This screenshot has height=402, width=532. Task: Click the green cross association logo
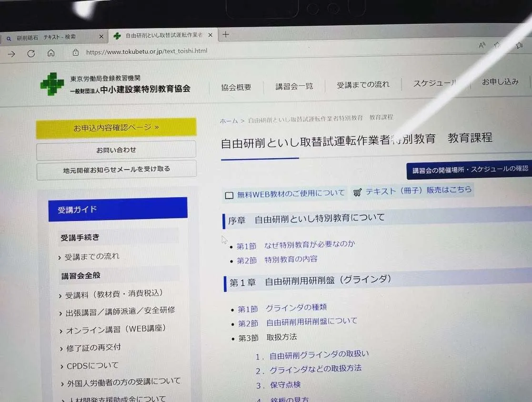click(52, 84)
